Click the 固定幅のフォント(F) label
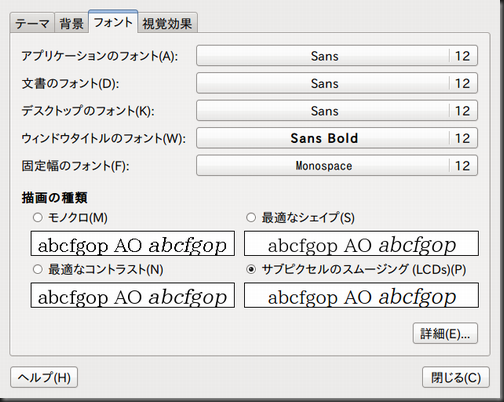Screen dimensions: 504x402 75,166
